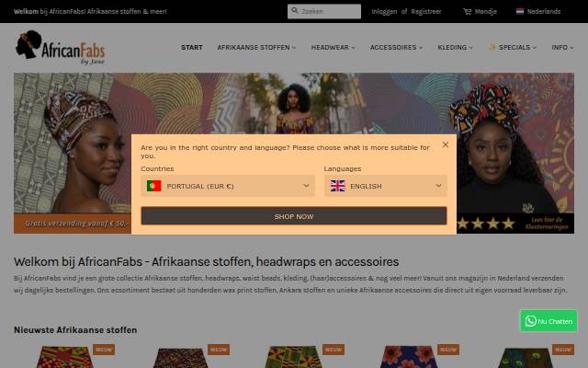Click the 'Gratis verzending vanaf € 50,-' banner text
588x368 pixels.
76,224
